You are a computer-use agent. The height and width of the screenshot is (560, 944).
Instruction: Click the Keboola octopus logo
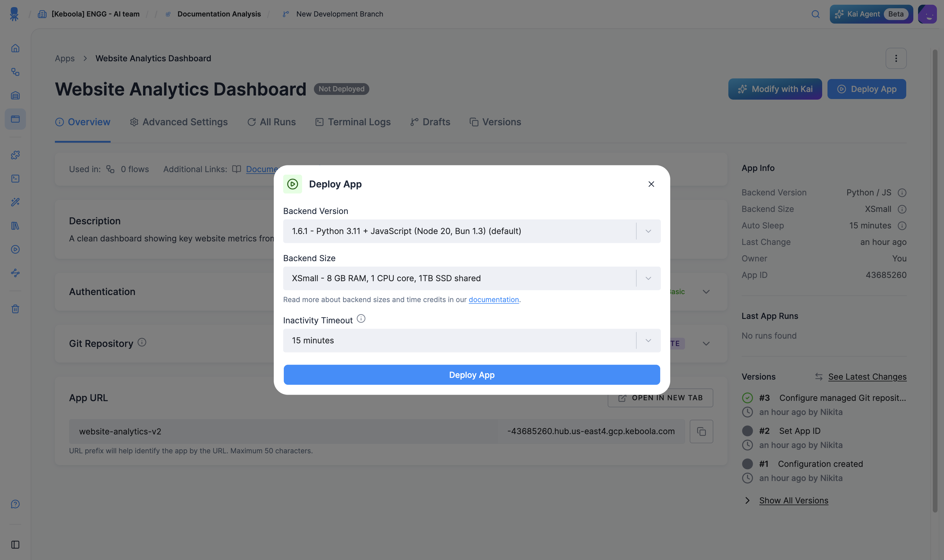(14, 14)
